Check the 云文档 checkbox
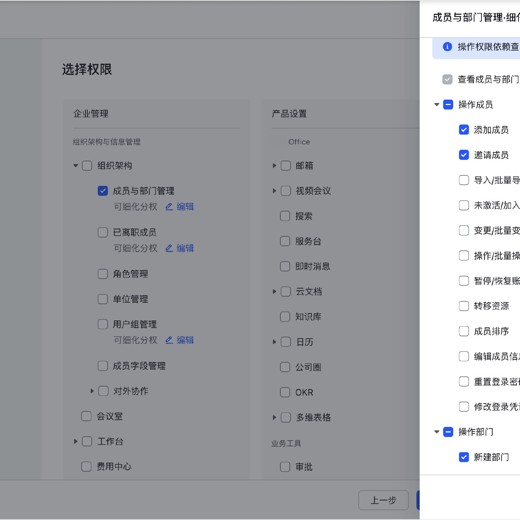 click(x=286, y=291)
